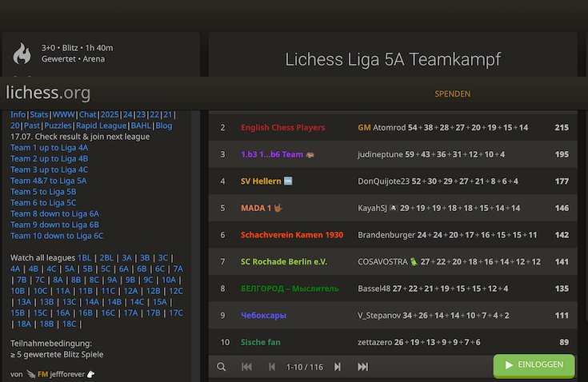
Task: Open SC Rochade Berlin e.V. team
Action: pyautogui.click(x=284, y=262)
